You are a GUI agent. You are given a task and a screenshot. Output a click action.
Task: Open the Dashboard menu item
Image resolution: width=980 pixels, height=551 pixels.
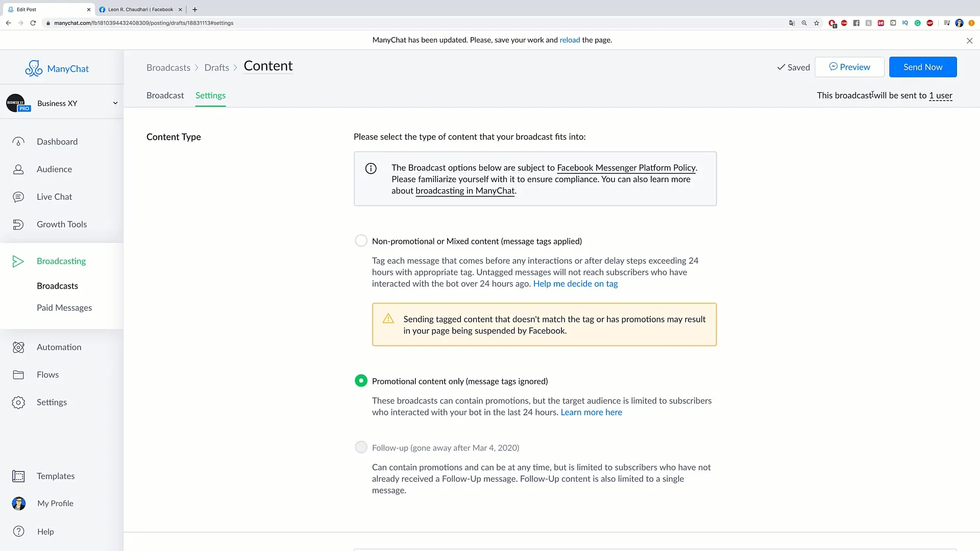point(57,142)
